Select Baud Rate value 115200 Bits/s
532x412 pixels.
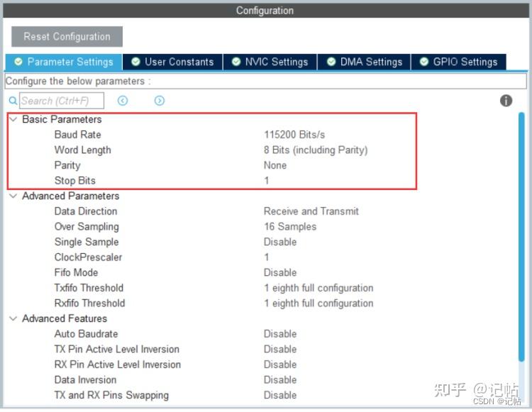[x=294, y=135]
